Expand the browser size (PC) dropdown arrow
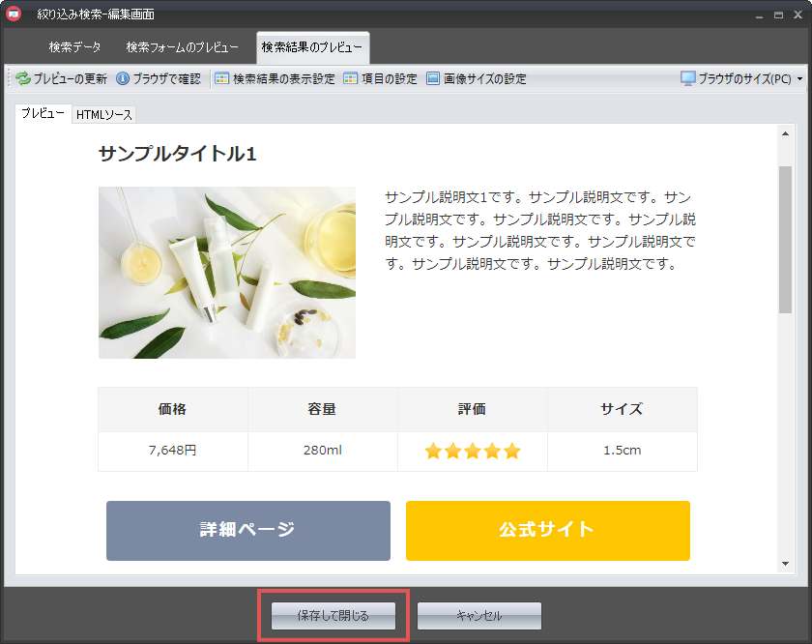Screen dimensions: 812x644 [799, 79]
